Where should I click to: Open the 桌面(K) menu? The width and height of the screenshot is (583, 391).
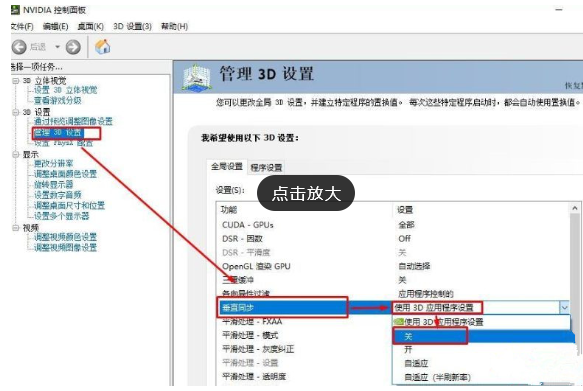click(x=90, y=26)
